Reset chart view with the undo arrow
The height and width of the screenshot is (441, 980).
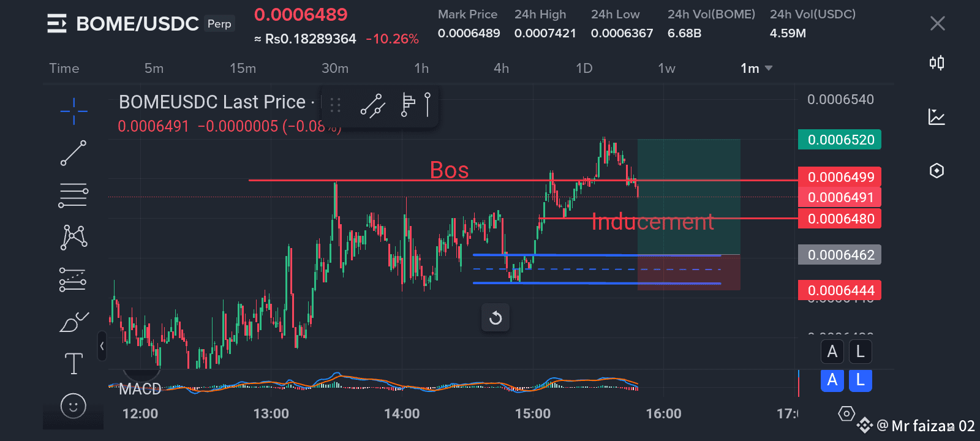[x=496, y=318]
